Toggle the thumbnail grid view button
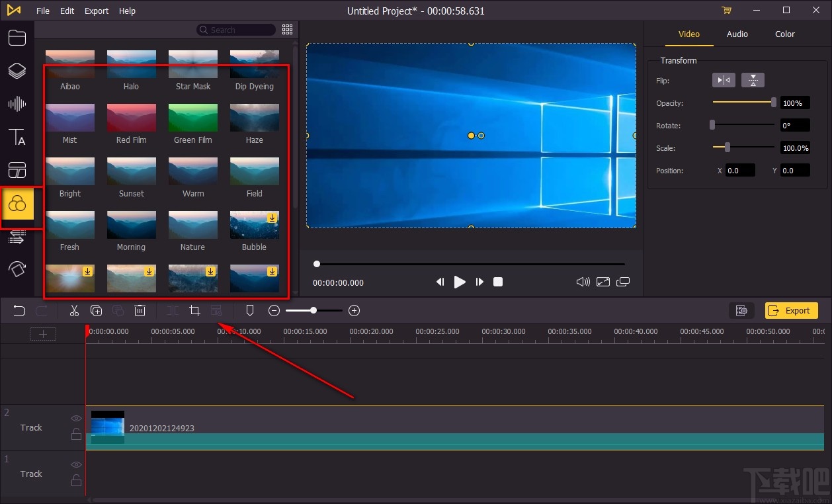This screenshot has height=504, width=832. click(287, 30)
